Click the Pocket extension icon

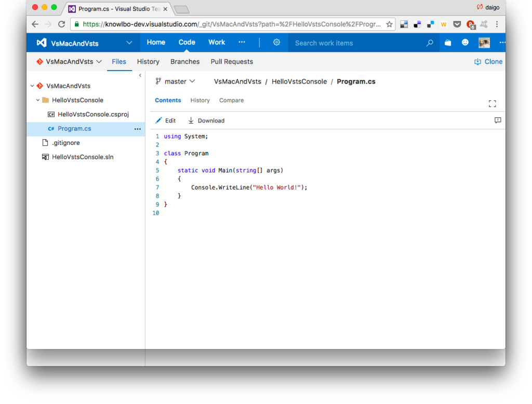457,24
